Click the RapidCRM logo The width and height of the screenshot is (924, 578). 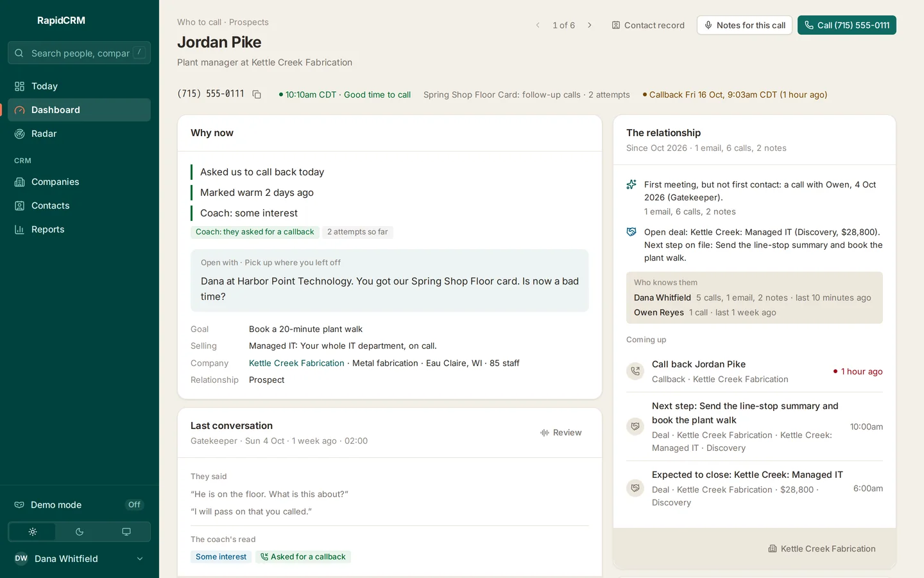point(61,21)
